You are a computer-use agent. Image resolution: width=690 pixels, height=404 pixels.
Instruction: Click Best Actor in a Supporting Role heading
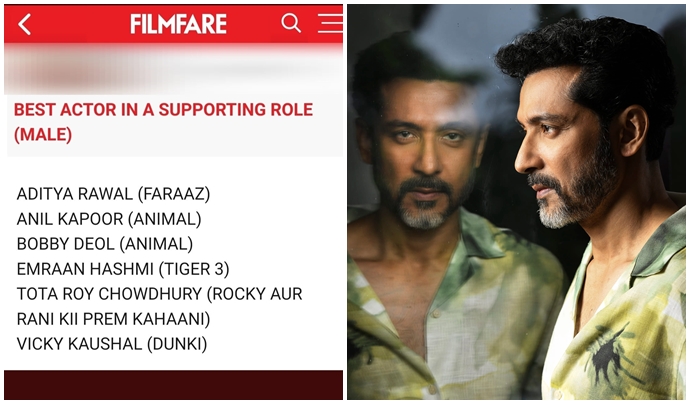click(163, 122)
